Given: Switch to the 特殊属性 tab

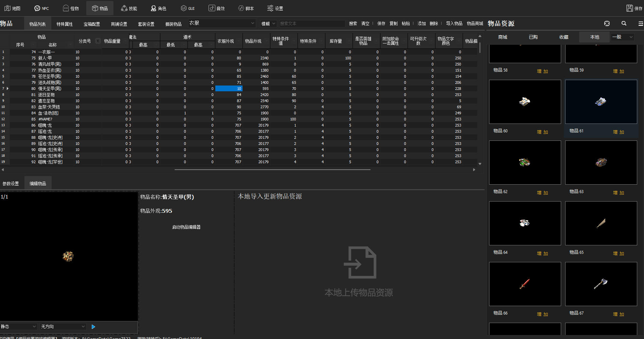Looking at the screenshot, I should (x=65, y=24).
